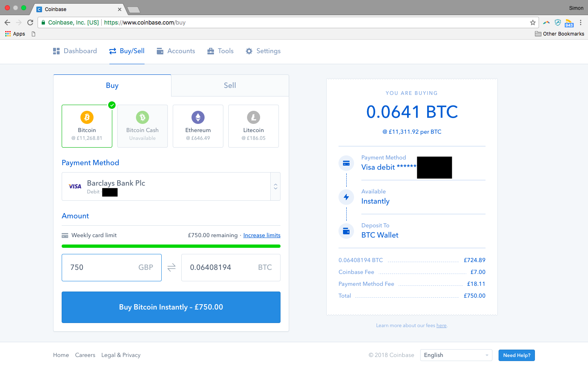This screenshot has width=588, height=368.
Task: Open the Accounts navigation item
Action: pyautogui.click(x=176, y=51)
